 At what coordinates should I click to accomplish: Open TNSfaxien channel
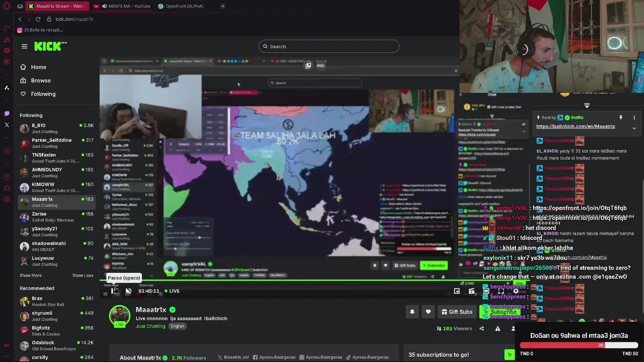(x=56, y=157)
